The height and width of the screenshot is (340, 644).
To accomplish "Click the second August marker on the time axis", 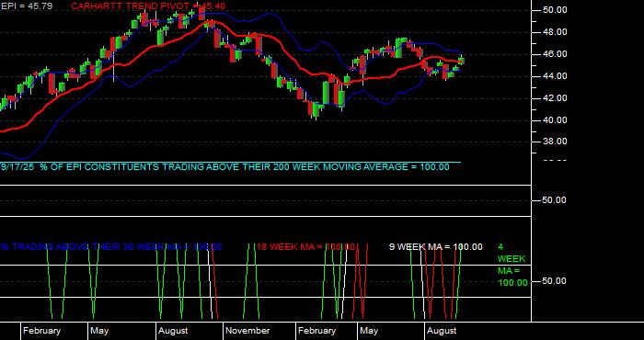I will [x=441, y=331].
